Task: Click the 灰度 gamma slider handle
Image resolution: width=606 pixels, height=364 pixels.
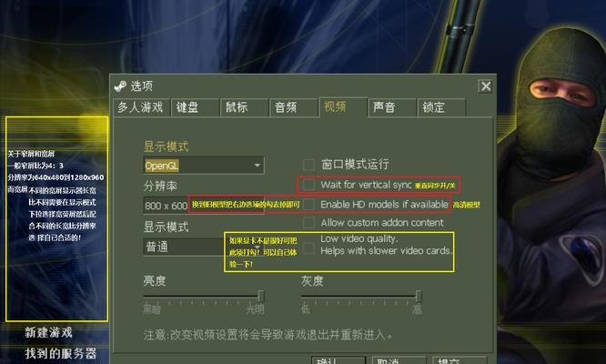Action: coord(419,297)
